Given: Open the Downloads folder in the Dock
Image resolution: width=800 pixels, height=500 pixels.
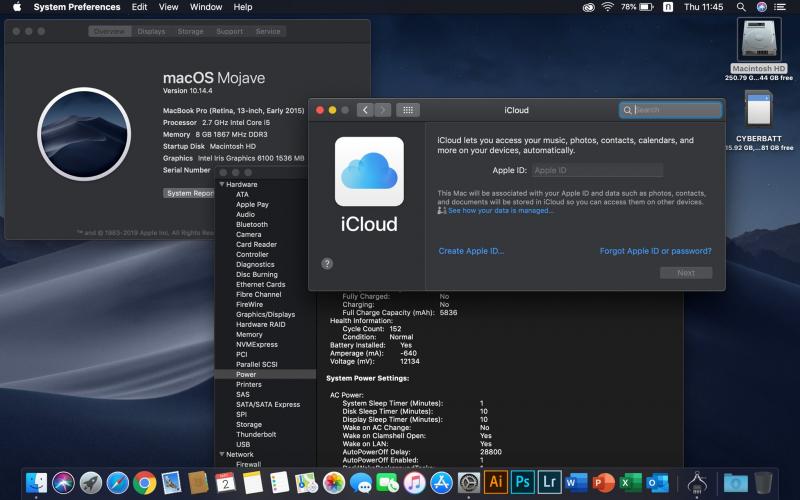Looking at the screenshot, I should (736, 482).
